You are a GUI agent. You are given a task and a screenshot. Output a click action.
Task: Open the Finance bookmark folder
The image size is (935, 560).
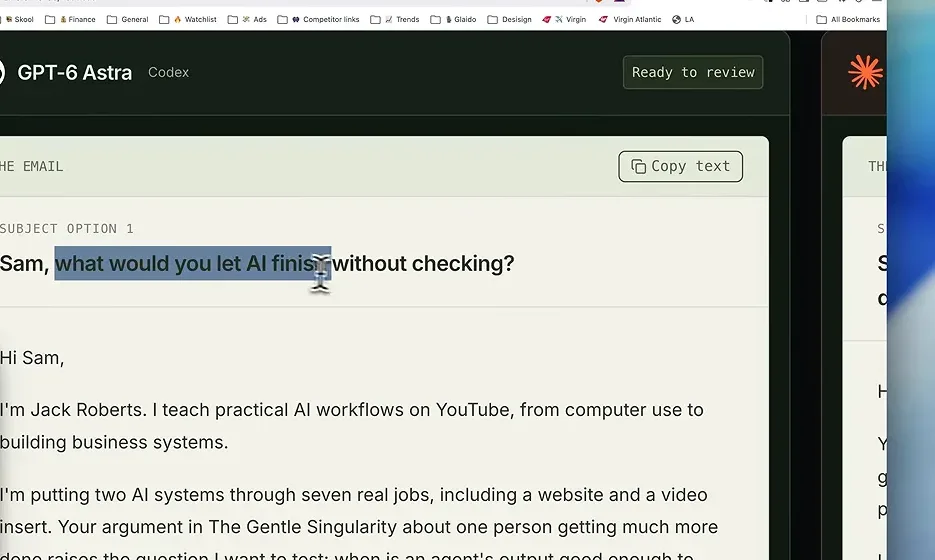pyautogui.click(x=70, y=20)
